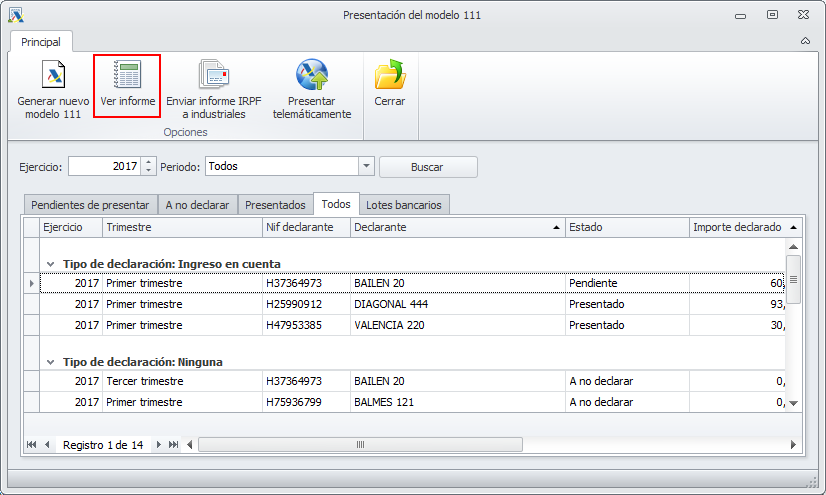The width and height of the screenshot is (826, 495).
Task: Open the Ver informe report icon
Action: tap(127, 76)
